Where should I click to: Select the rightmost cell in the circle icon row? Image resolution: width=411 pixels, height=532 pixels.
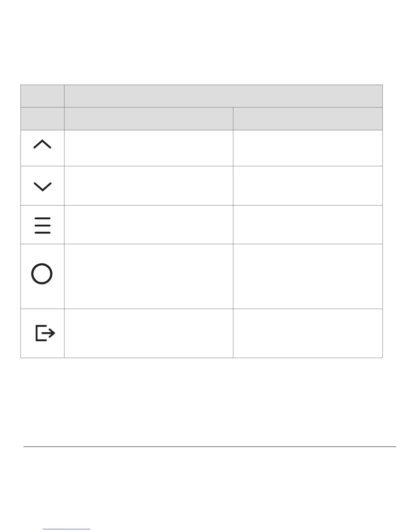point(308,276)
